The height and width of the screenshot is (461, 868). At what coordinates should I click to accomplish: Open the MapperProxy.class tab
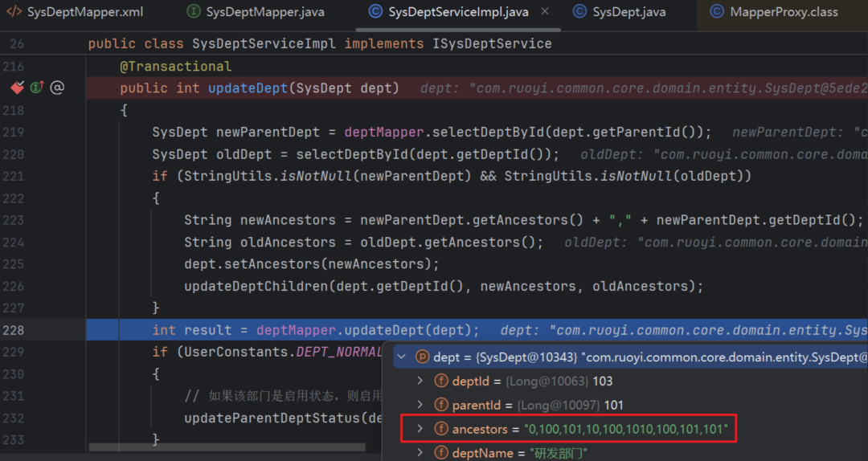coord(784,11)
